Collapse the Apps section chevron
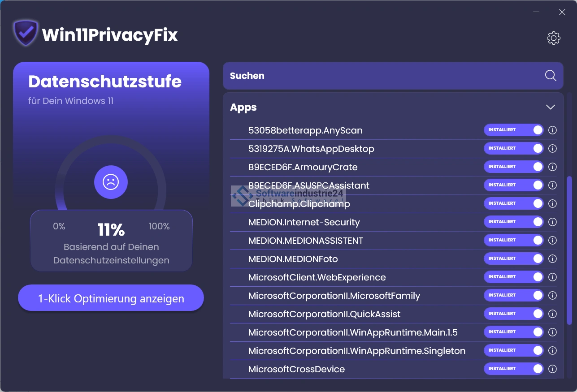 [x=551, y=107]
